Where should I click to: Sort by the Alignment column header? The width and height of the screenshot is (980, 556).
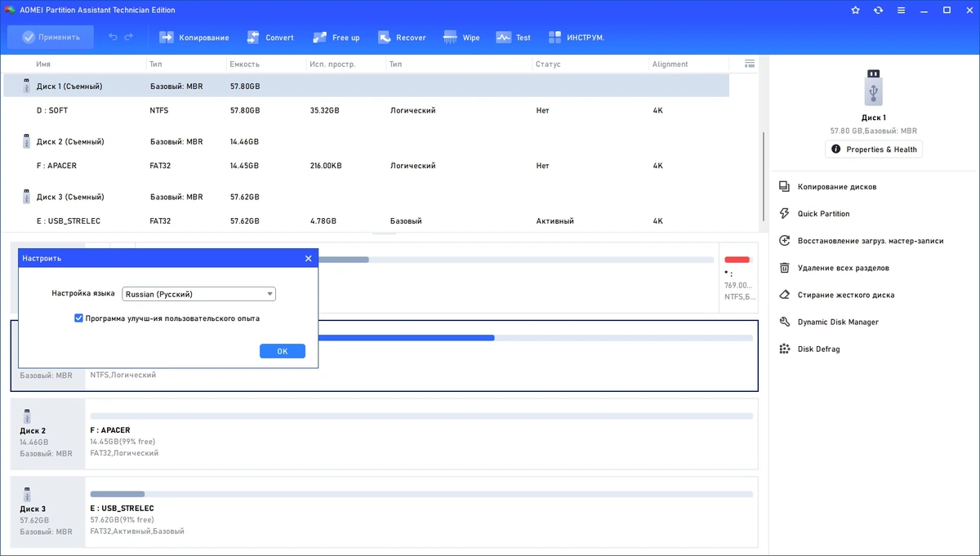click(670, 64)
